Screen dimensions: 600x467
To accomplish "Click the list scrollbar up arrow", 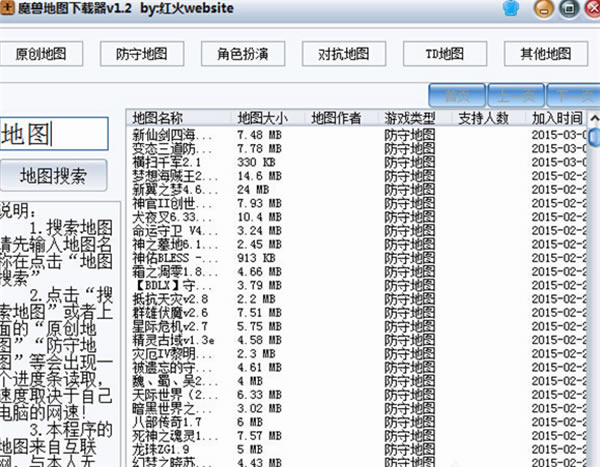I will coord(594,118).
